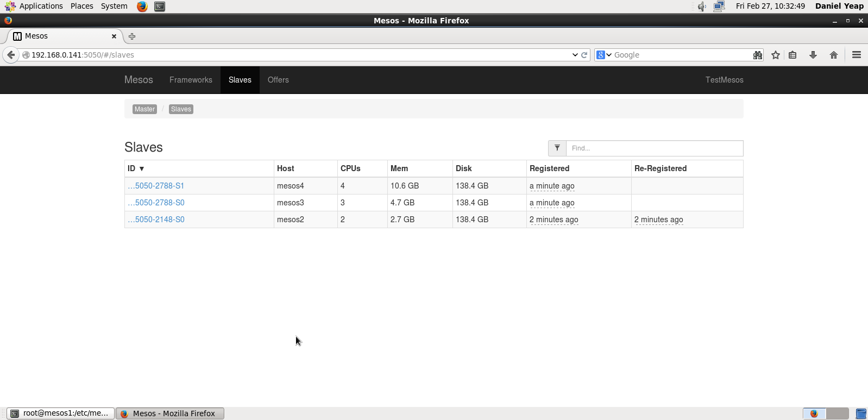Click the workspace switcher first desktop
868x420 pixels.
(x=814, y=413)
